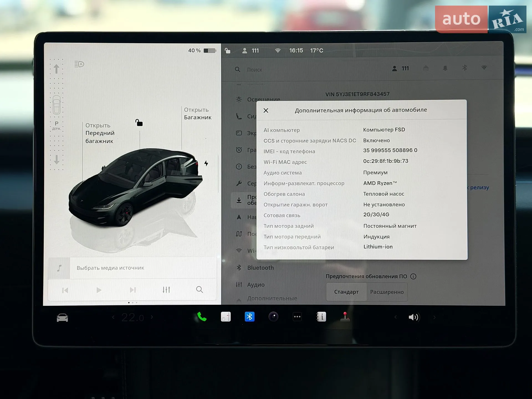Tap the speaker volume icon
Screen dimensions: 532x399
[414, 317]
